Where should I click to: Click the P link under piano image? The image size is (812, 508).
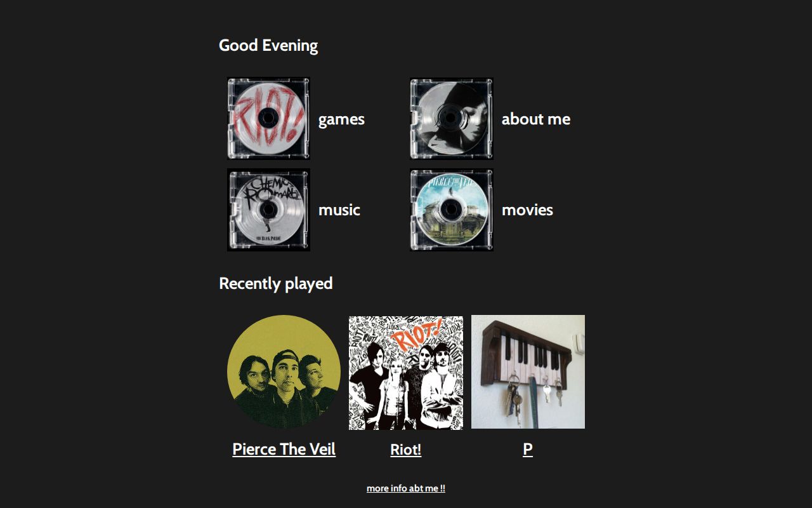(x=528, y=450)
